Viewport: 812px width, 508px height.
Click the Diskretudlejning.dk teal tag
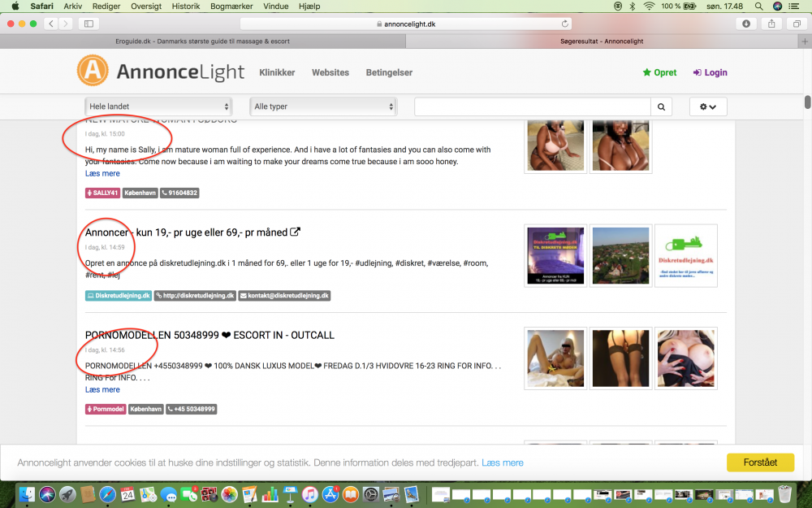click(119, 296)
